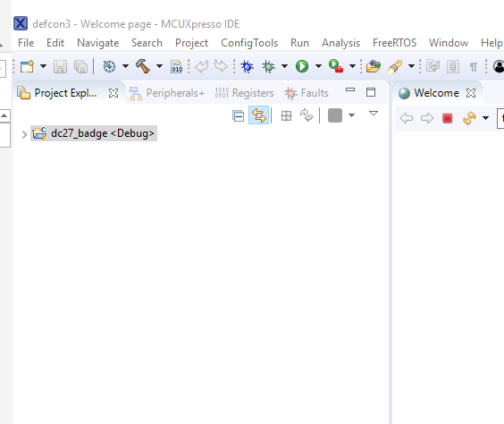Open the Search menu
The width and height of the screenshot is (504, 424).
pos(147,43)
